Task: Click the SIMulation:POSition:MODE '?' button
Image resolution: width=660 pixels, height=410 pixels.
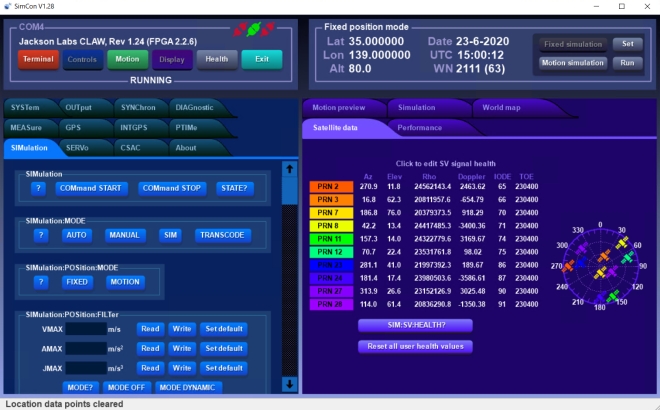Action: 41,282
